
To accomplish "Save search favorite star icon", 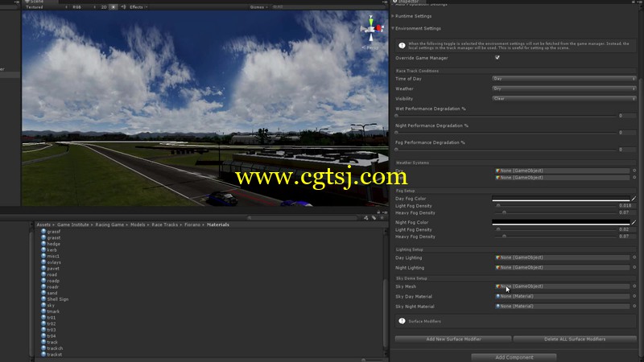I will pyautogui.click(x=382, y=218).
